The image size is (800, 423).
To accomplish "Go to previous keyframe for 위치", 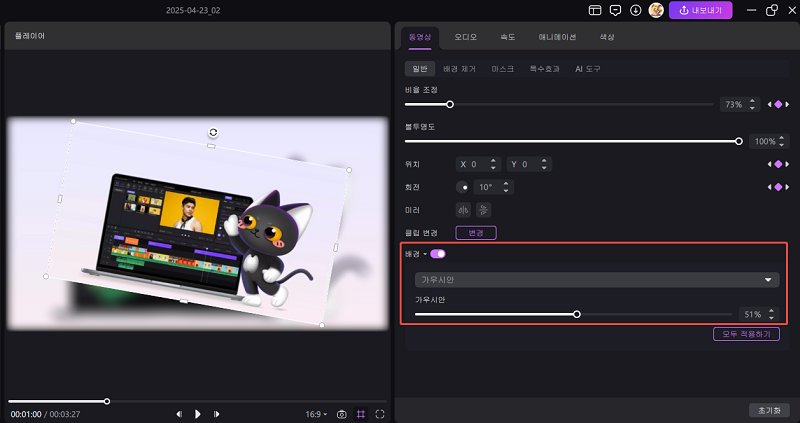I will 770,164.
